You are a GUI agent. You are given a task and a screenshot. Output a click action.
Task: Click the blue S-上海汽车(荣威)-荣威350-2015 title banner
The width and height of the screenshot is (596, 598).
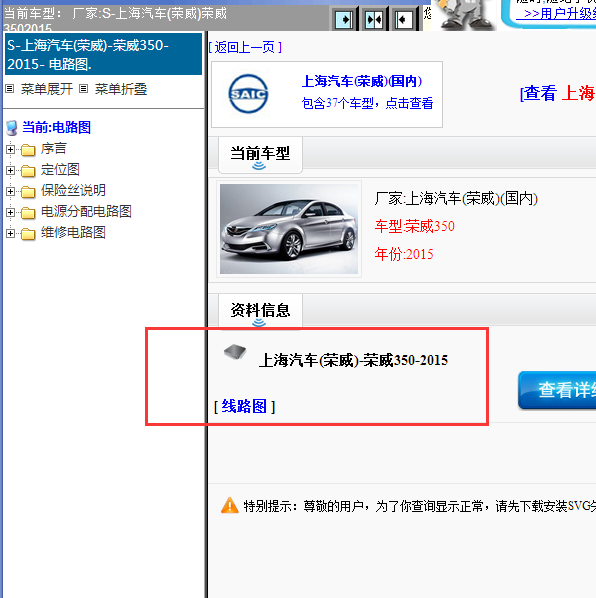pos(103,54)
